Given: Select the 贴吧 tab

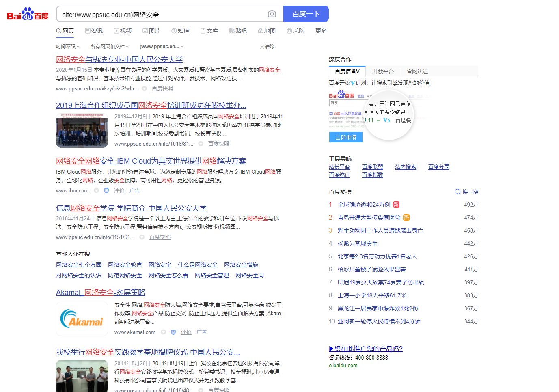Looking at the screenshot, I should point(238,31).
